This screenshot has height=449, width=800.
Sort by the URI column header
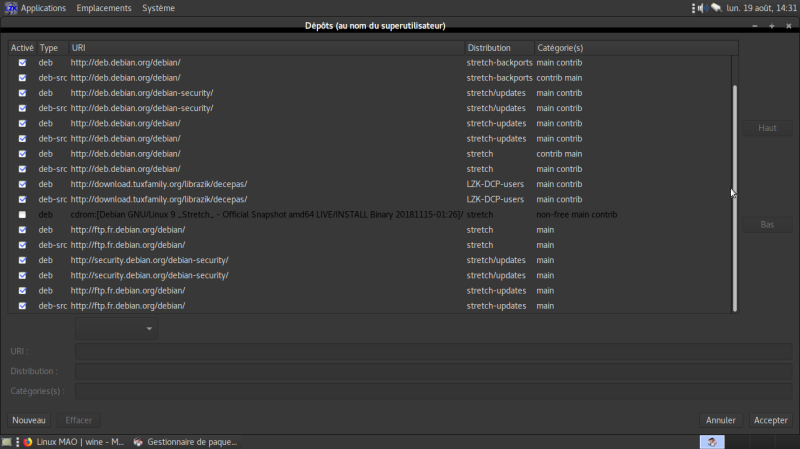[267, 48]
